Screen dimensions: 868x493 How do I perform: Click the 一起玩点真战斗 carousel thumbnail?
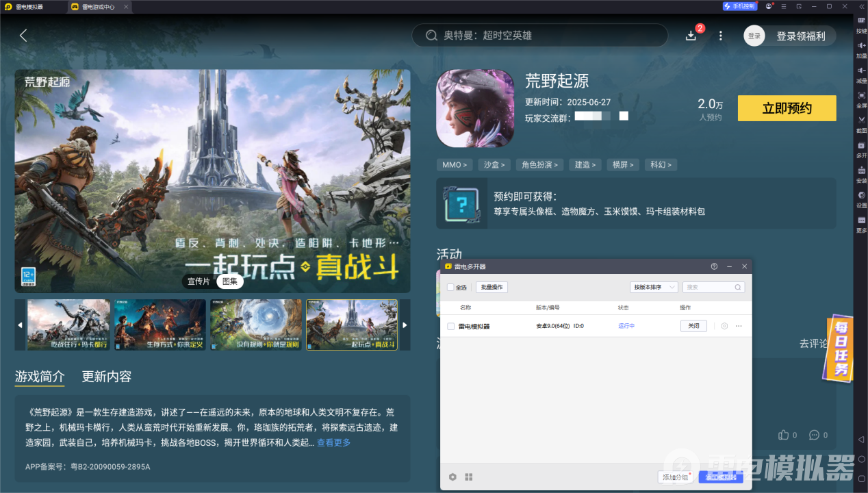[x=352, y=325]
